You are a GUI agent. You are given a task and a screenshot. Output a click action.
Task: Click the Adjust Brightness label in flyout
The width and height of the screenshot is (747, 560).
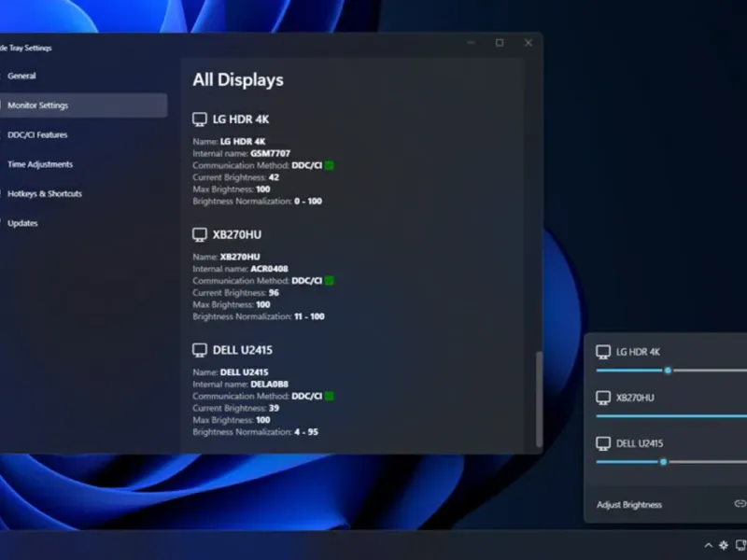tap(629, 505)
